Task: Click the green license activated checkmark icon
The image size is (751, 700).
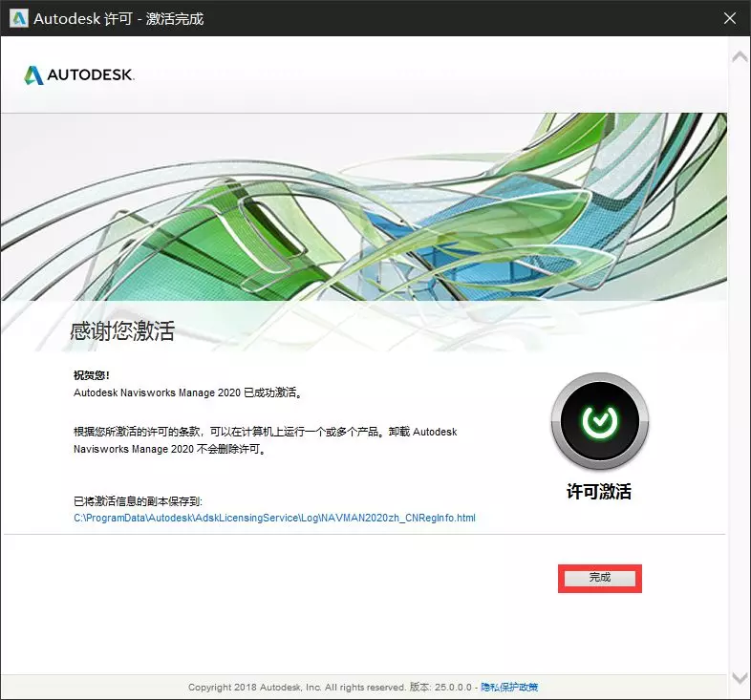Action: click(600, 421)
